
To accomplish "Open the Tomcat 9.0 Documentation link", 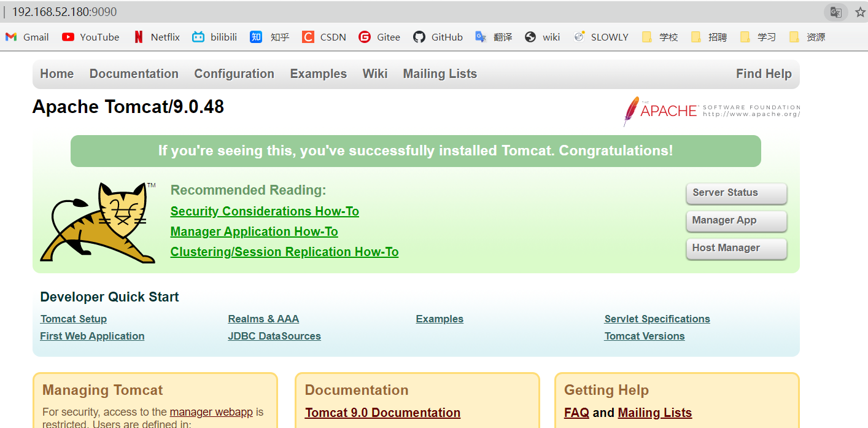I will point(382,413).
